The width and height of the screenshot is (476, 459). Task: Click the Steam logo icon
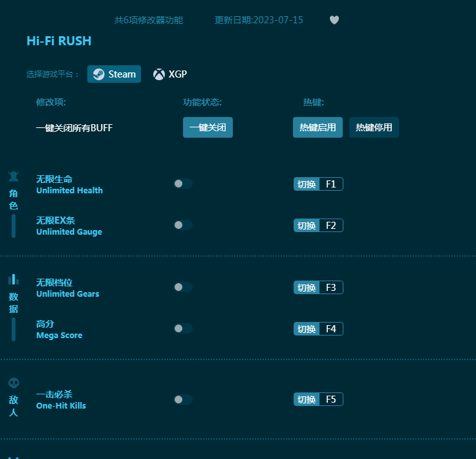(x=99, y=74)
